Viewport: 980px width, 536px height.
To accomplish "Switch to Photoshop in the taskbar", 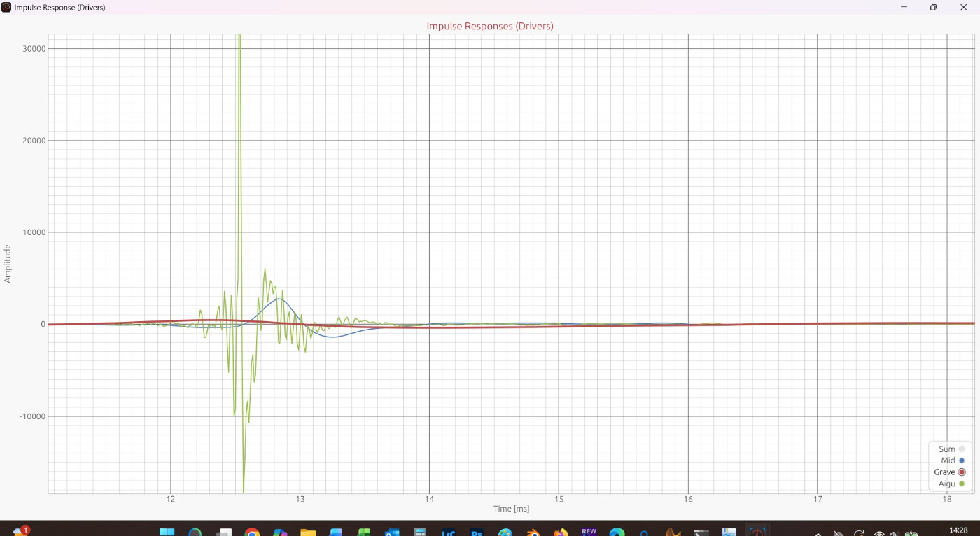I will (x=477, y=532).
